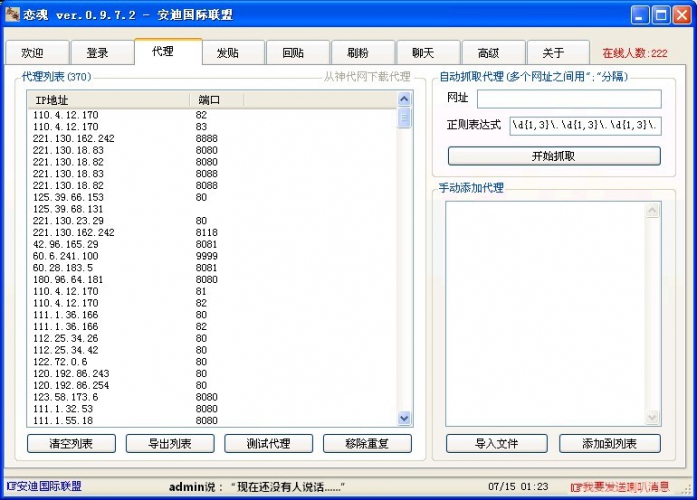Click the app icon in title bar
Image resolution: width=697 pixels, height=500 pixels.
pos(12,15)
